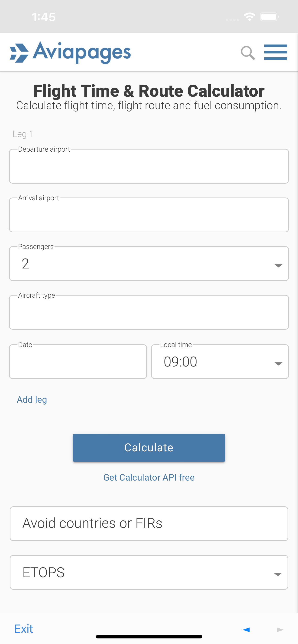Expand the Passengers dropdown arrow

coord(278,265)
